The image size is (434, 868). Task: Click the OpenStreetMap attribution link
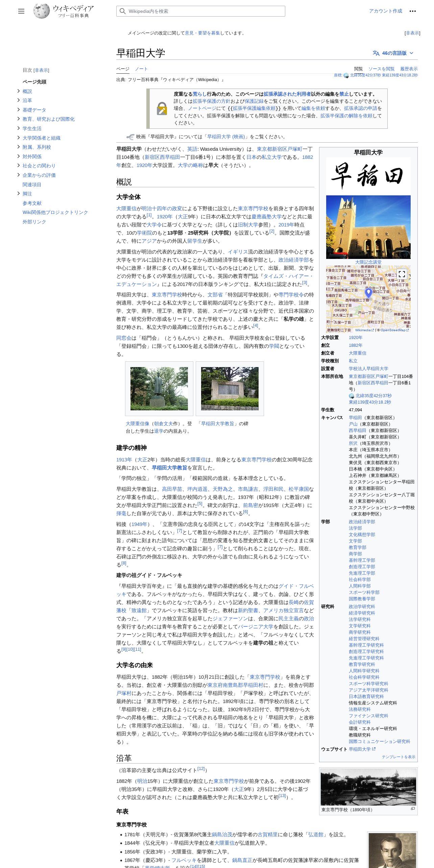point(394,330)
